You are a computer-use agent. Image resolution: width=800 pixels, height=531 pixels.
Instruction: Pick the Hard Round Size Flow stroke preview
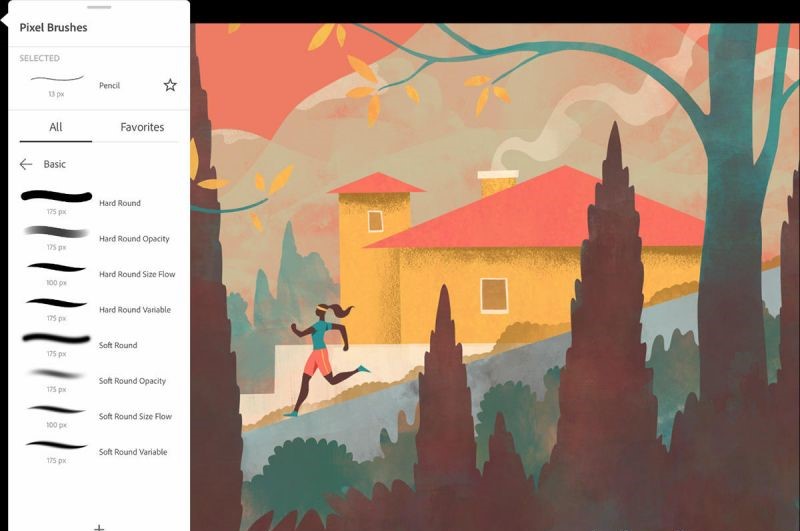coord(56,268)
